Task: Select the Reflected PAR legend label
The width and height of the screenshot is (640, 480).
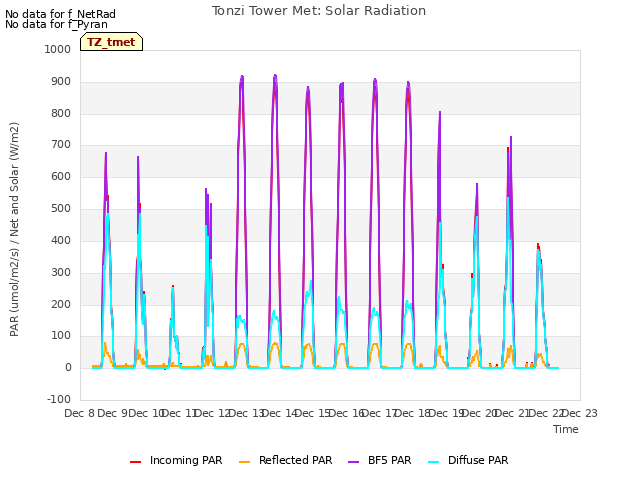Action: [296, 460]
